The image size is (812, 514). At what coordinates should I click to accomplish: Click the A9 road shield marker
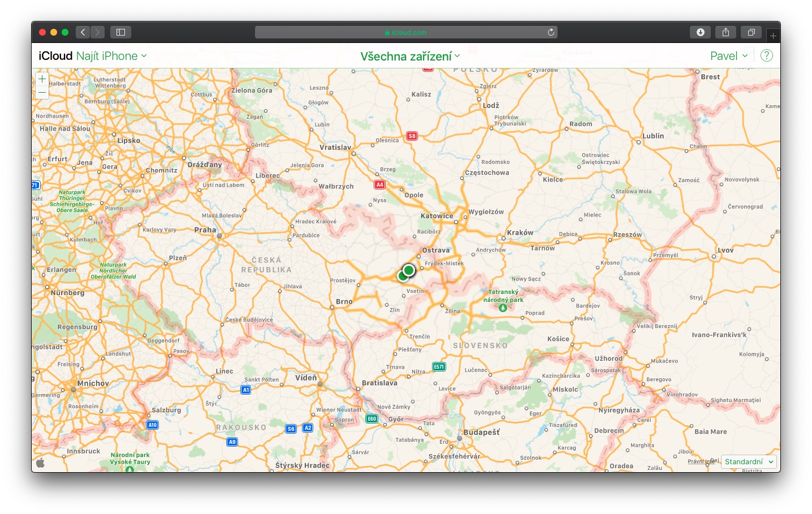[x=232, y=442]
